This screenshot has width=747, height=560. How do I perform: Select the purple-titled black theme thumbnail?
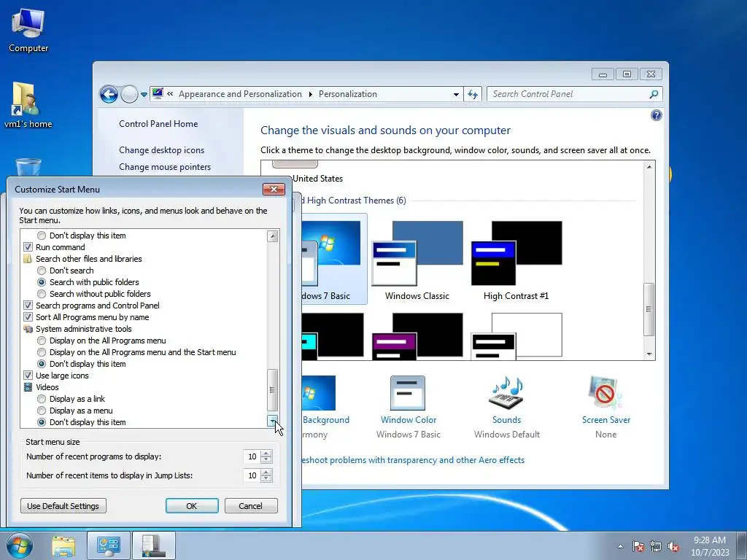tap(417, 336)
